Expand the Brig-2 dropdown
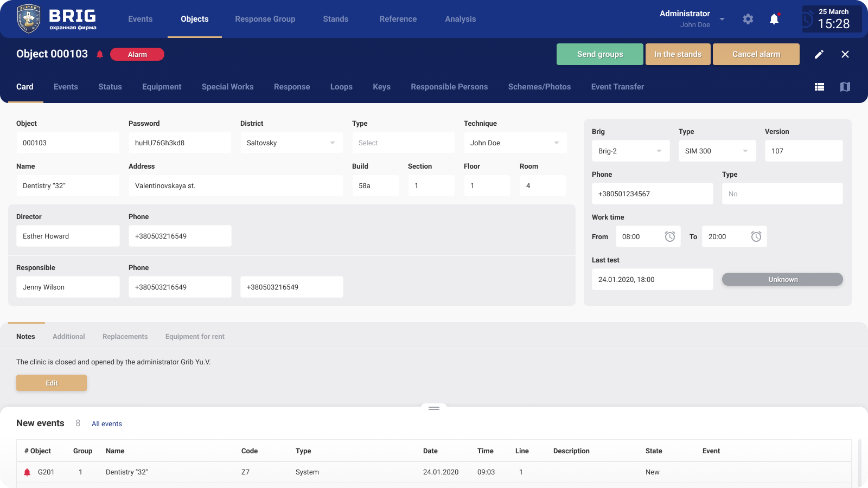This screenshot has width=868, height=488. (659, 151)
